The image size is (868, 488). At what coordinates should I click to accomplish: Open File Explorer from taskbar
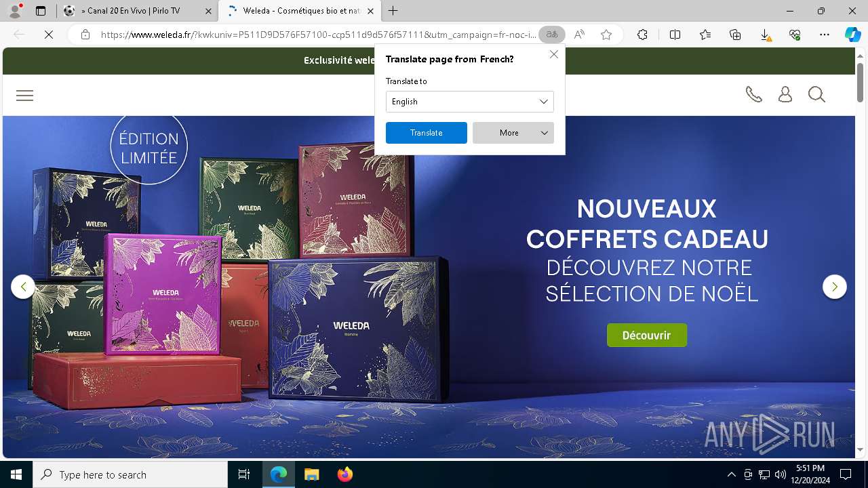pyautogui.click(x=311, y=474)
